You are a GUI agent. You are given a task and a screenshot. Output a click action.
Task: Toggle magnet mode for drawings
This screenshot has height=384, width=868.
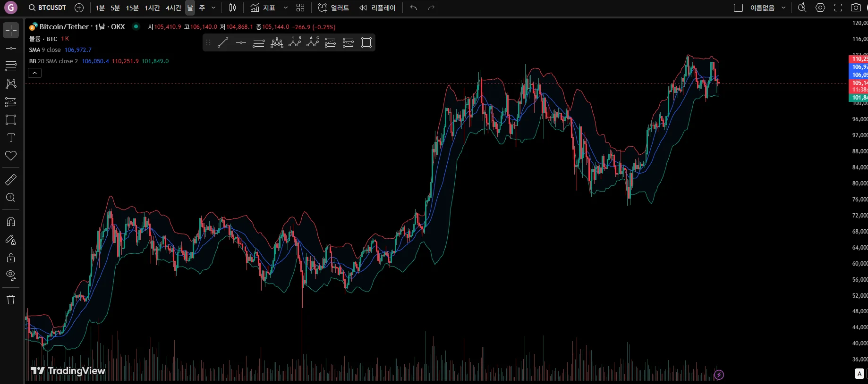pyautogui.click(x=11, y=222)
